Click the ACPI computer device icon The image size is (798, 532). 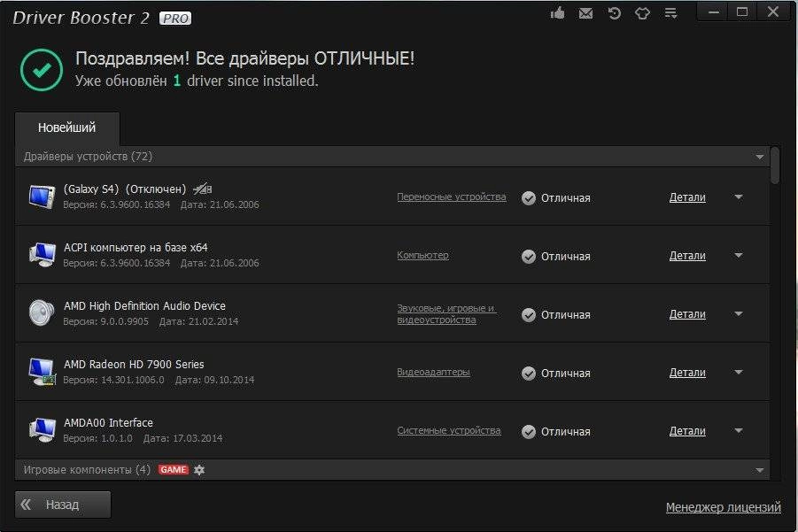tap(43, 255)
